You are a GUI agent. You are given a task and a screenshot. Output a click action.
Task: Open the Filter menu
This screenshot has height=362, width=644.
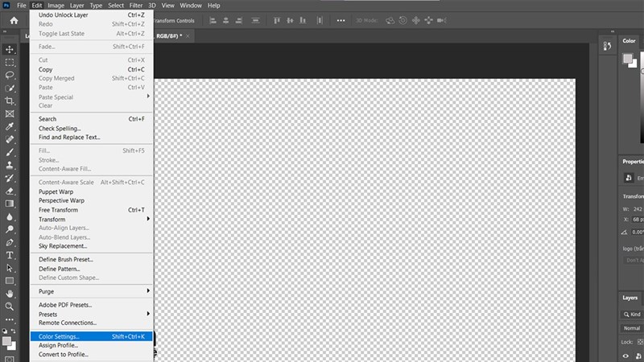[136, 6]
